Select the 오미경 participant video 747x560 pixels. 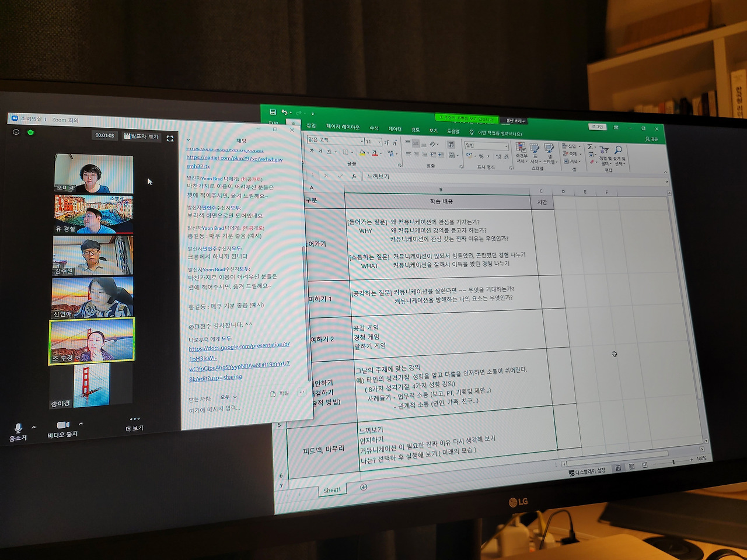(x=93, y=174)
